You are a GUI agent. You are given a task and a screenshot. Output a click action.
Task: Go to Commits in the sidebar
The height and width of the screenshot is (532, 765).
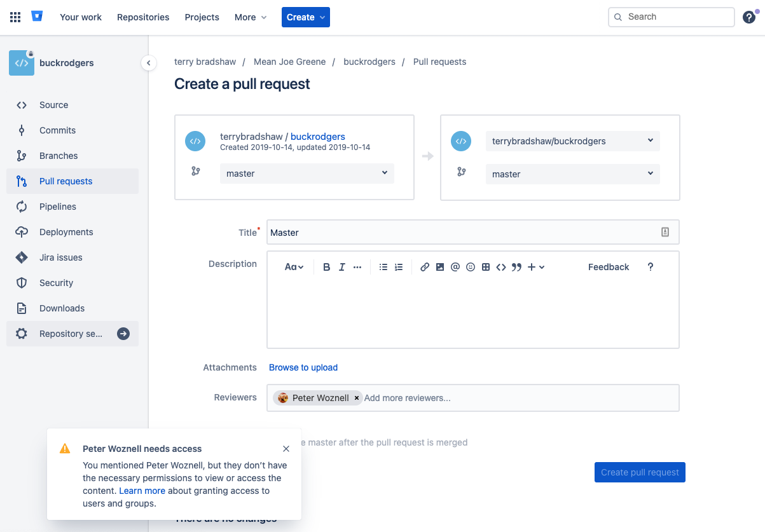72,130
